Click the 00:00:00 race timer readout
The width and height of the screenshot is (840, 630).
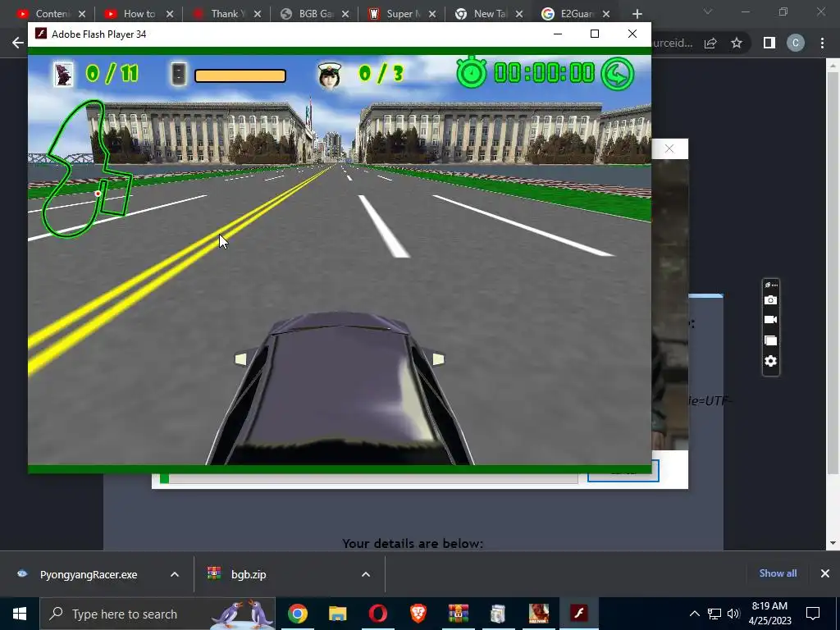pos(544,73)
